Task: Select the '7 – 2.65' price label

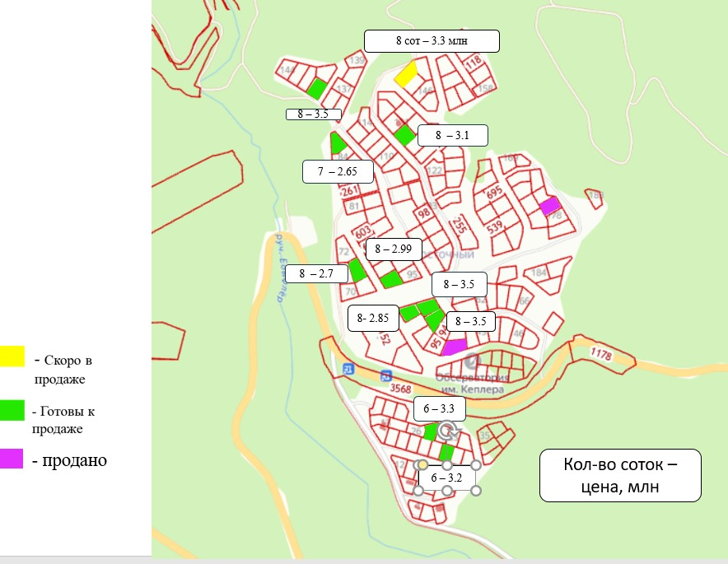Action: click(338, 171)
